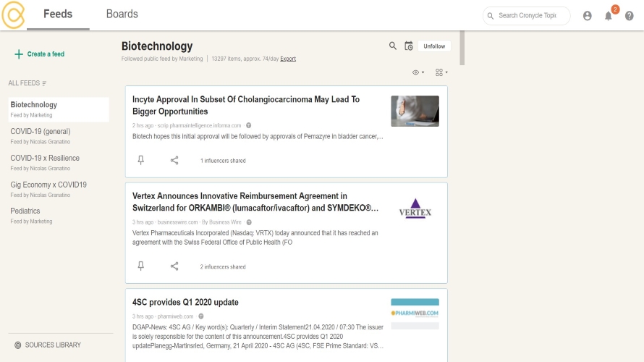Share the Incyte Approval article
This screenshot has height=362, width=644.
pos(174,160)
